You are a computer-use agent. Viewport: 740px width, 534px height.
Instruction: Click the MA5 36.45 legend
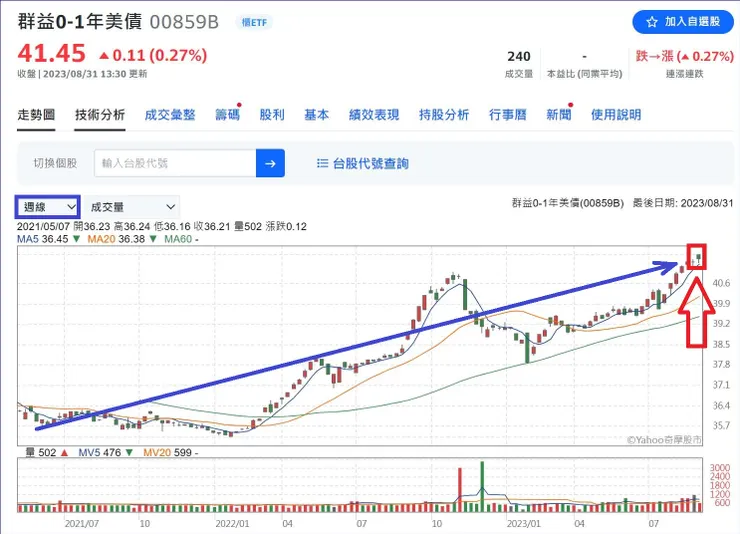click(x=48, y=239)
